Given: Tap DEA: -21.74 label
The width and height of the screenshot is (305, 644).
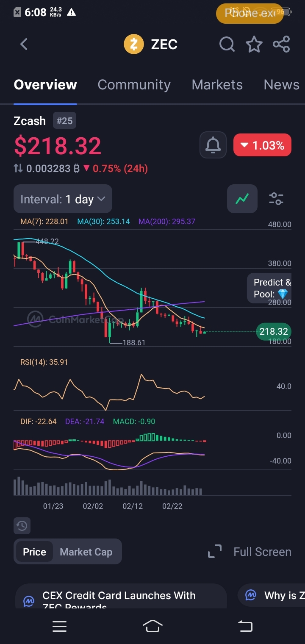Looking at the screenshot, I should point(85,422).
